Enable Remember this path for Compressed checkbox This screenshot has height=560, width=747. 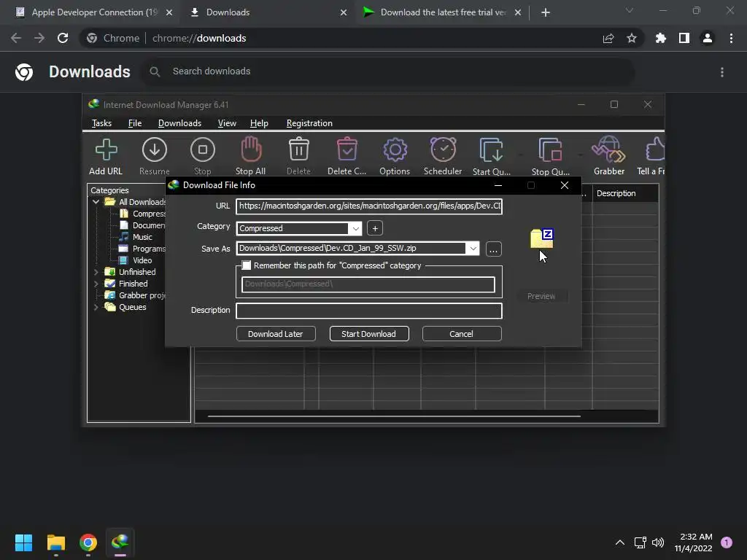[247, 265]
